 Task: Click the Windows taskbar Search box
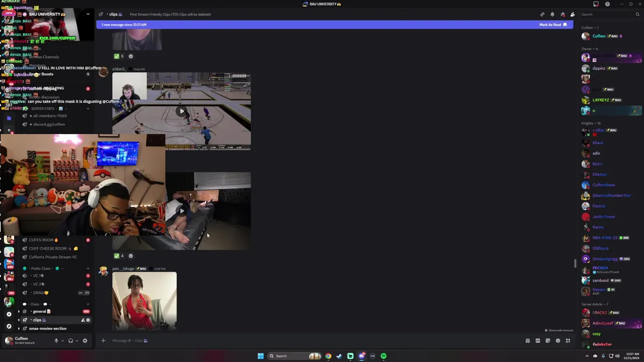tap(295, 356)
